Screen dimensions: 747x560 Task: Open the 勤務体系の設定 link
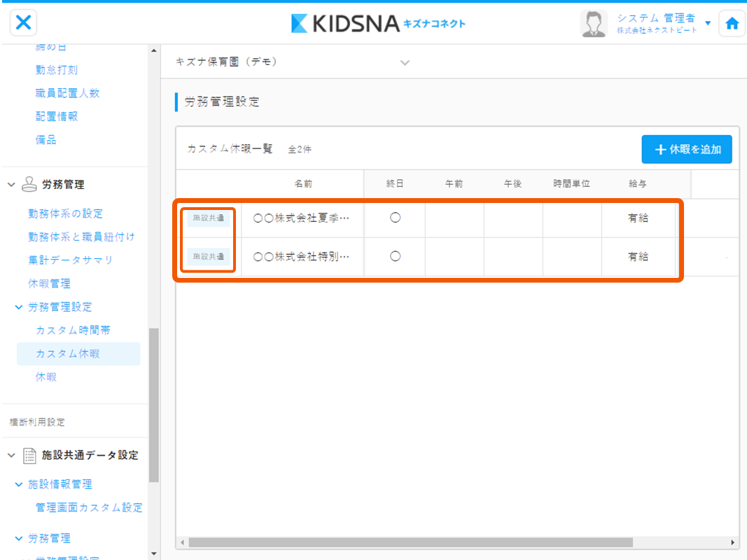coord(65,213)
